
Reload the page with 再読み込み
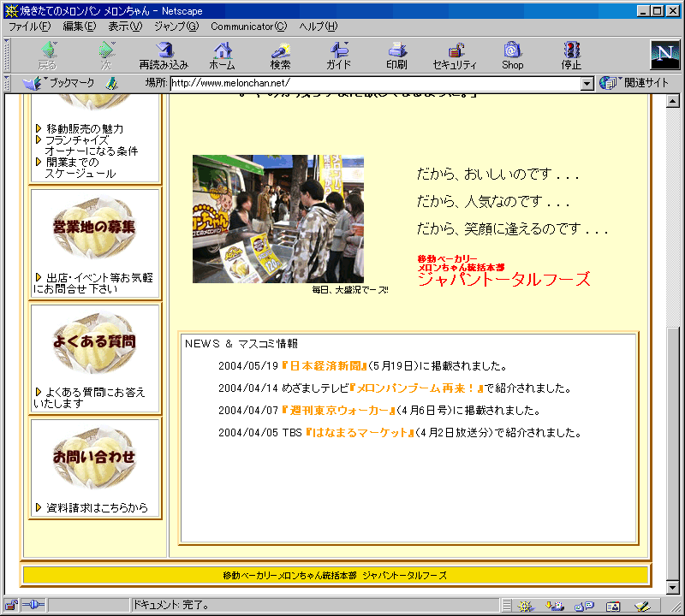tap(164, 56)
